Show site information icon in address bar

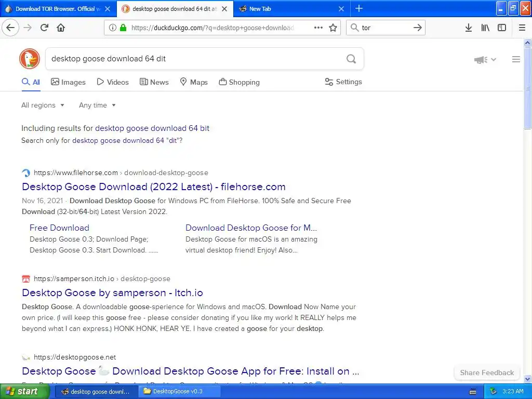(112, 28)
